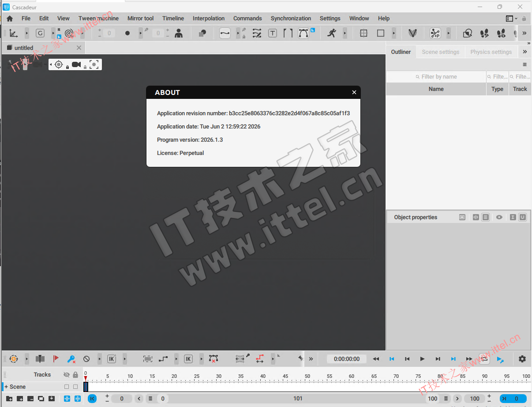Viewport: 532px width, 407px height.
Task: Click the rewind double-arrow playback button
Action: (x=376, y=359)
